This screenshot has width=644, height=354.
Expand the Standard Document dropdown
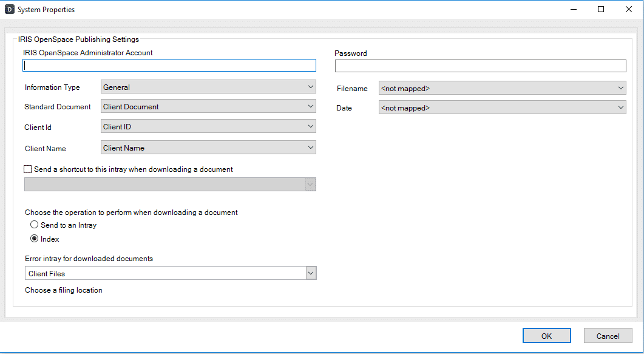pyautogui.click(x=208, y=107)
